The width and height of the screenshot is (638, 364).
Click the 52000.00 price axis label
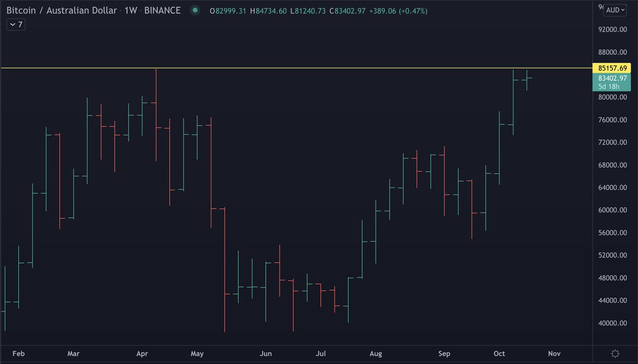[x=613, y=255]
